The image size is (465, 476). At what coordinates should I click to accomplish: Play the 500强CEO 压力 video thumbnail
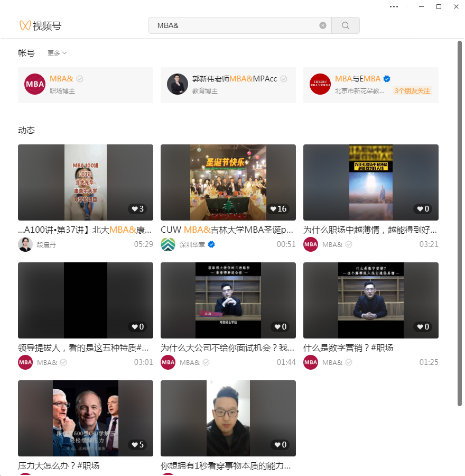[86, 418]
